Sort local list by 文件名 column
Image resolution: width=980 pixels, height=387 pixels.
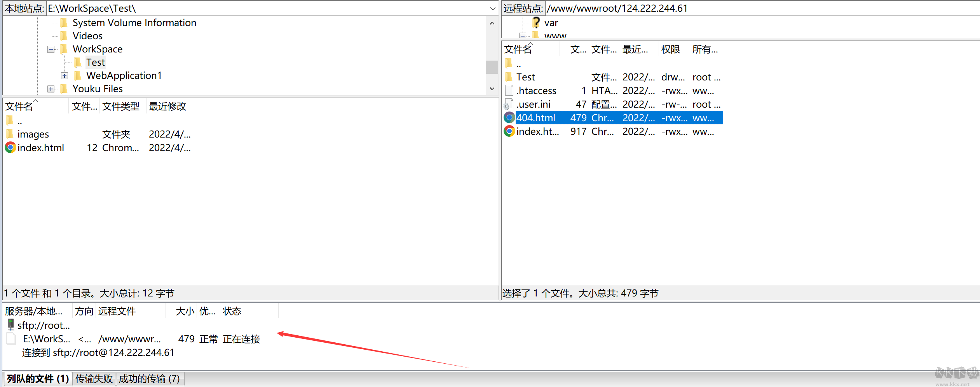[36, 106]
